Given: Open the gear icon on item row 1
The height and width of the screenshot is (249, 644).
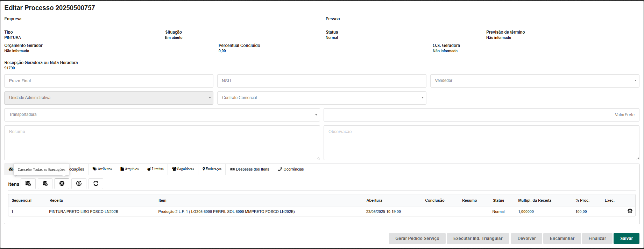Looking at the screenshot, I should (x=630, y=211).
